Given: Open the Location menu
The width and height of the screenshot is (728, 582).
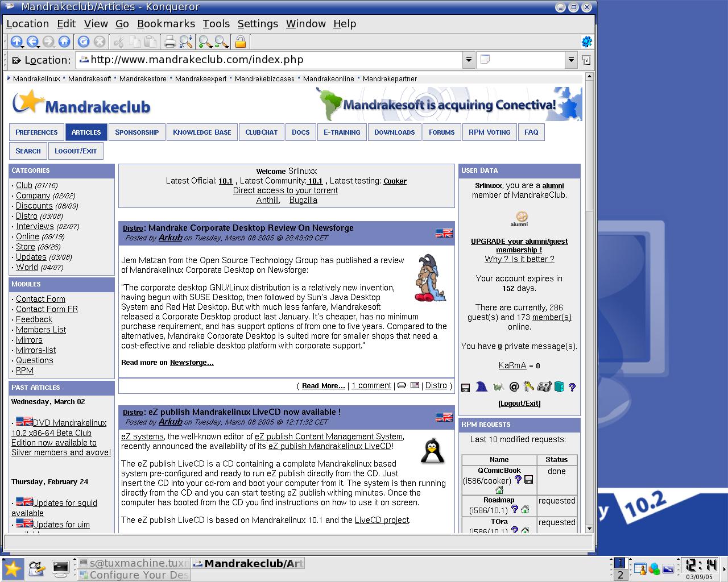Looking at the screenshot, I should 27,24.
